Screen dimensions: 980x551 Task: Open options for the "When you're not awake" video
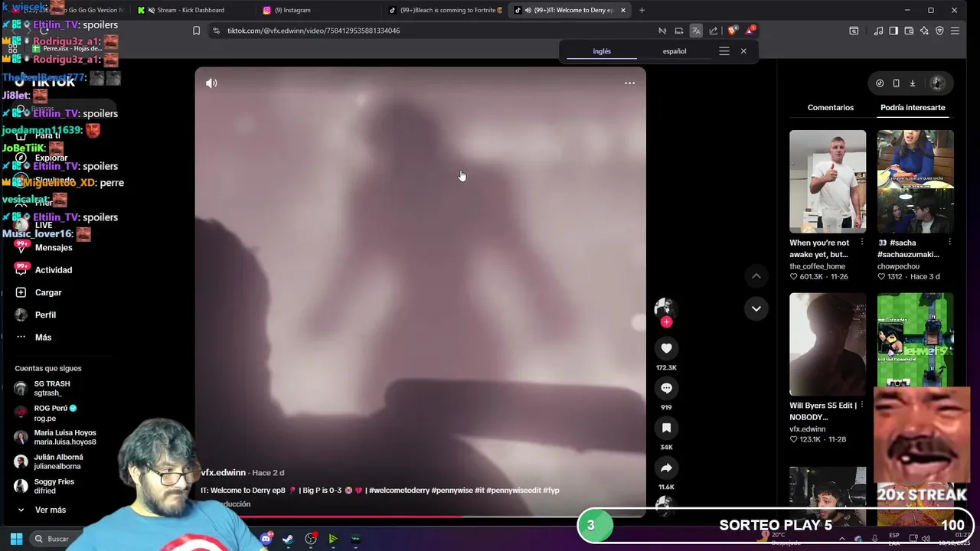(862, 243)
